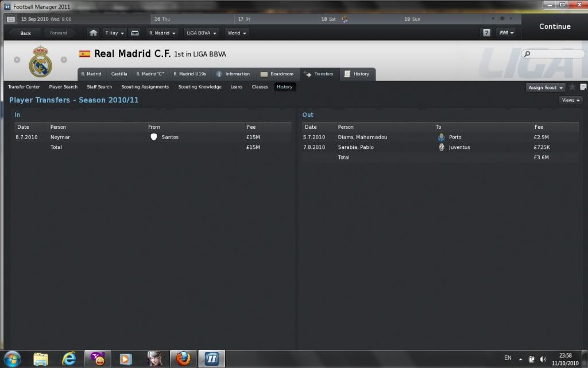
Task: Open the World dropdown menu
Action: [237, 33]
